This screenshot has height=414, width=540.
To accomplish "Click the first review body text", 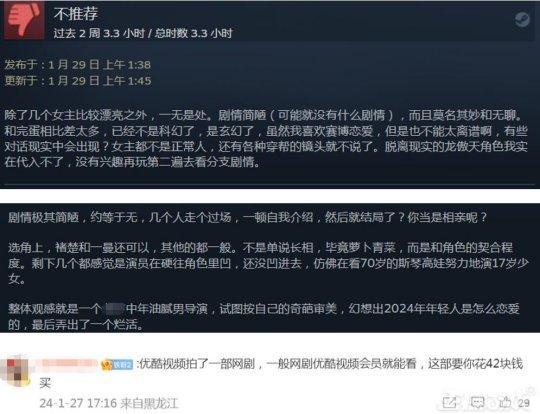I will 266,138.
